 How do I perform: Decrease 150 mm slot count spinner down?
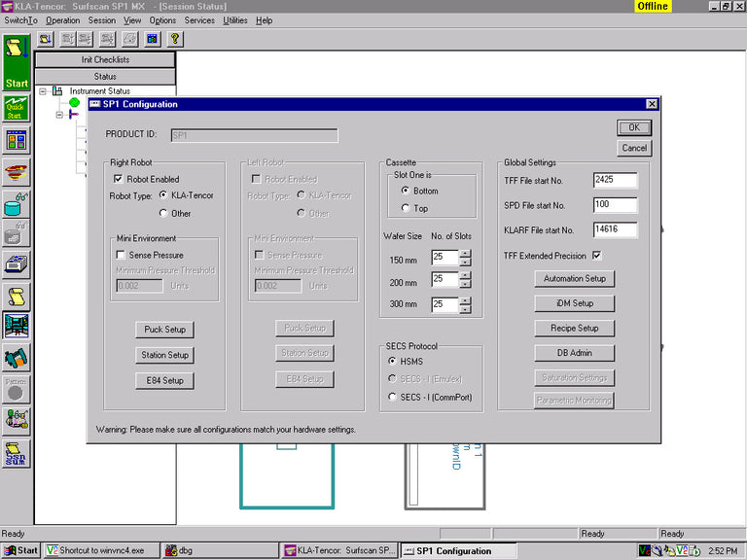466,262
